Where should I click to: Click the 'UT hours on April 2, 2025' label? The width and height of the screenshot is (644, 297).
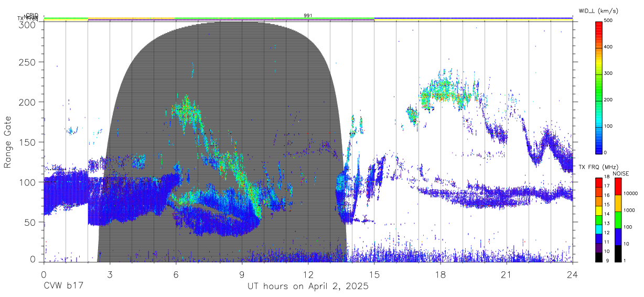(308, 287)
